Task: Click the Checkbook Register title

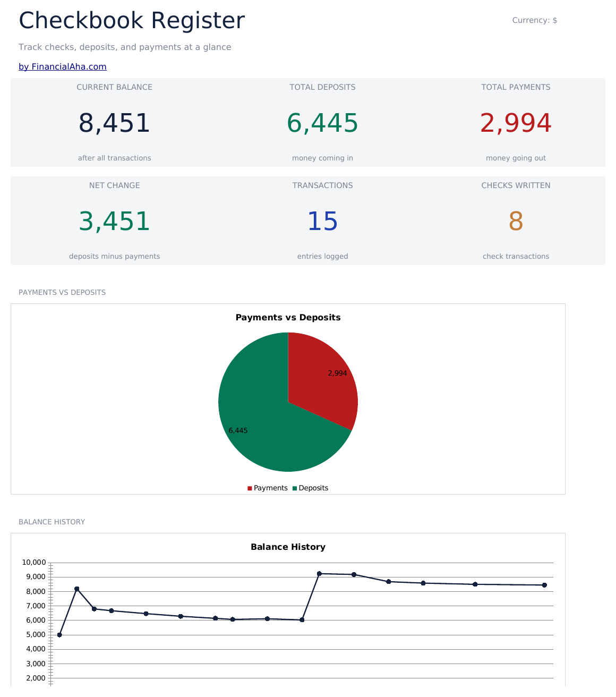Action: [132, 21]
